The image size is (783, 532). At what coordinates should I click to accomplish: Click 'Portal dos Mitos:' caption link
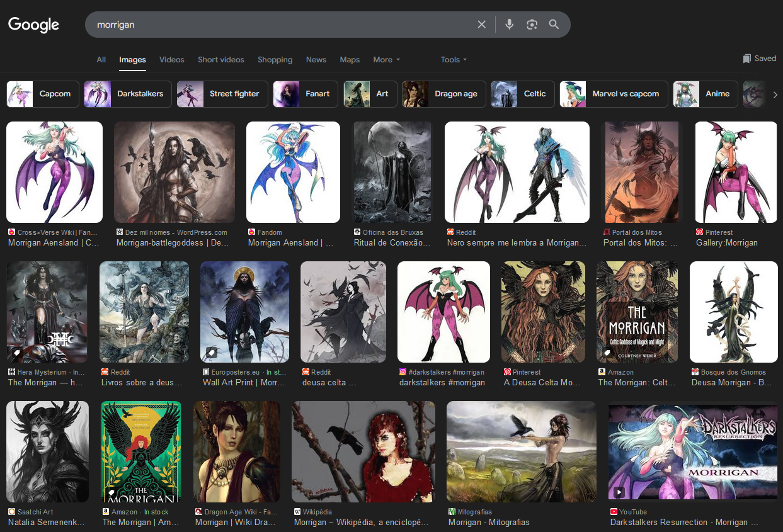[x=641, y=243]
